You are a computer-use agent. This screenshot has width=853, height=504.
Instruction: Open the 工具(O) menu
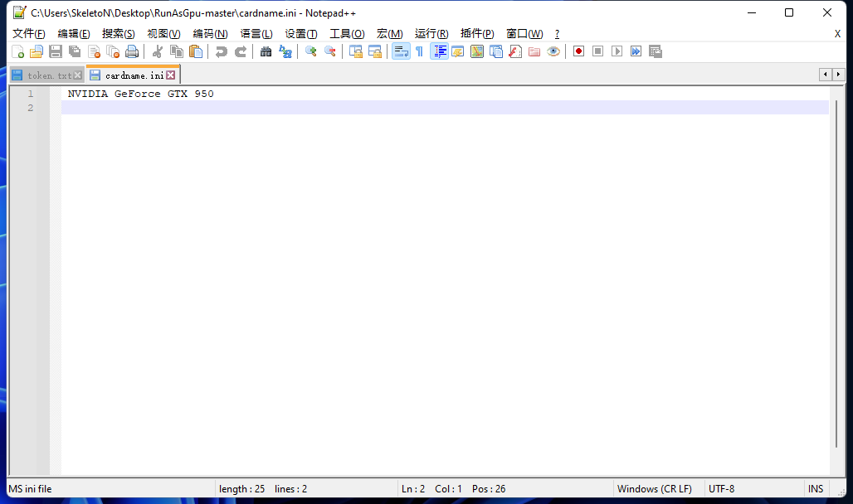347,34
